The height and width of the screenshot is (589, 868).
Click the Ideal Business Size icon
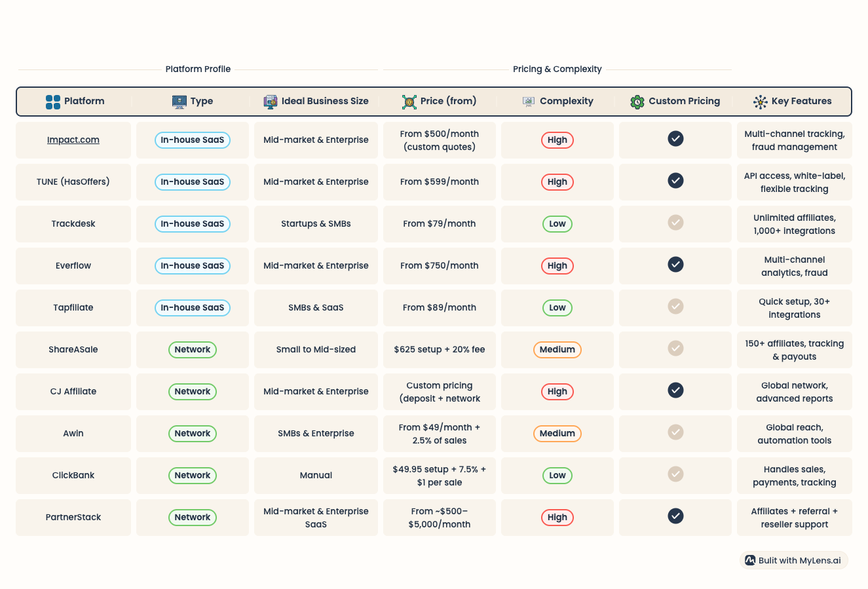point(271,102)
